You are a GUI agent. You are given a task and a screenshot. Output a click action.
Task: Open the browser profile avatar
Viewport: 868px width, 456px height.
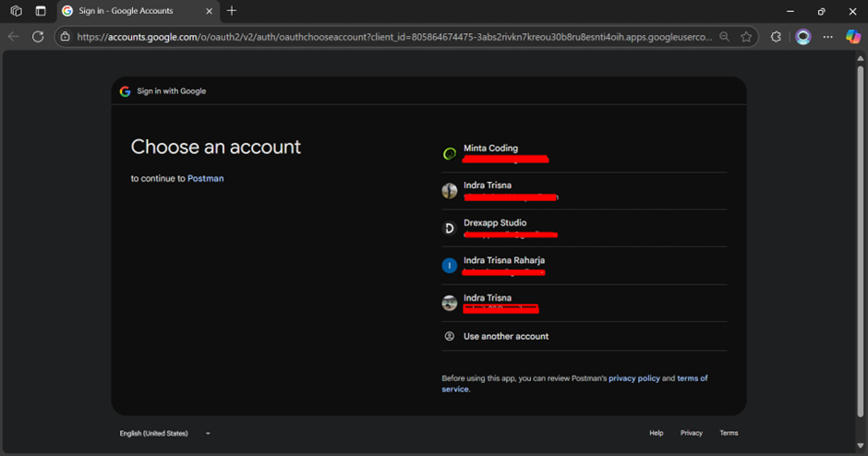coord(802,37)
